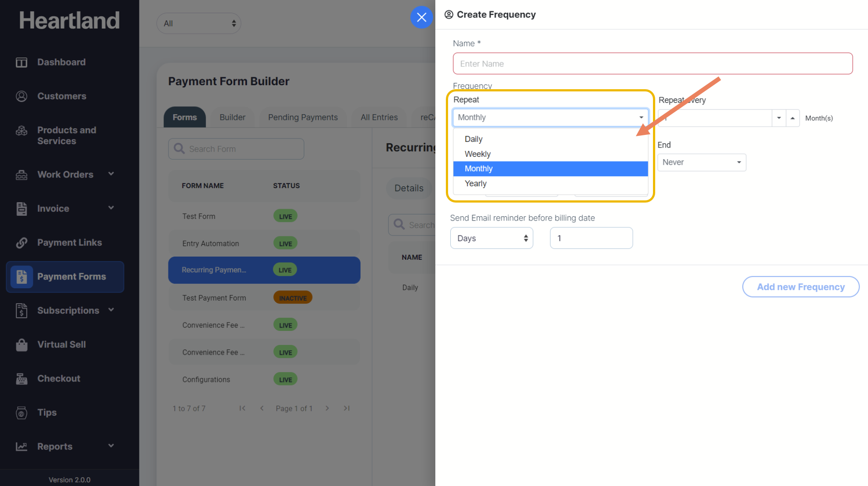Screen dimensions: 868x486
Task: Increase the Repeat every month value
Action: click(x=792, y=118)
